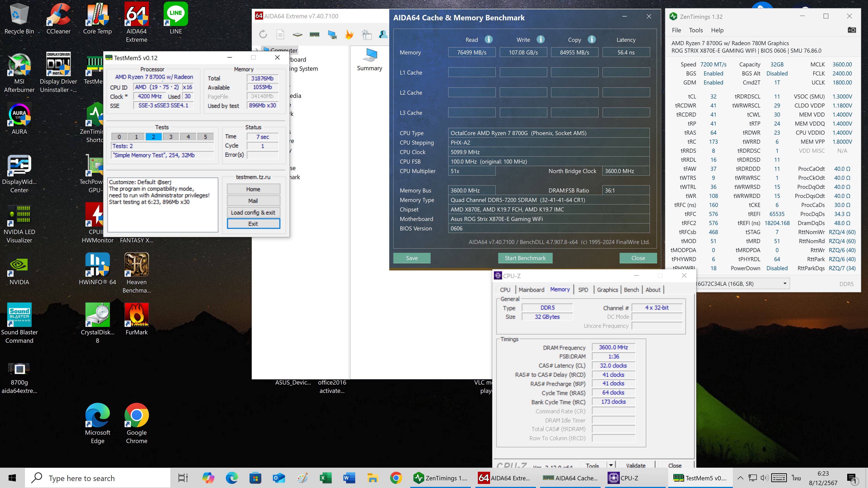Screen dimensions: 868x488
Task: Open Core Temp desktop shortcut
Action: coord(97,19)
